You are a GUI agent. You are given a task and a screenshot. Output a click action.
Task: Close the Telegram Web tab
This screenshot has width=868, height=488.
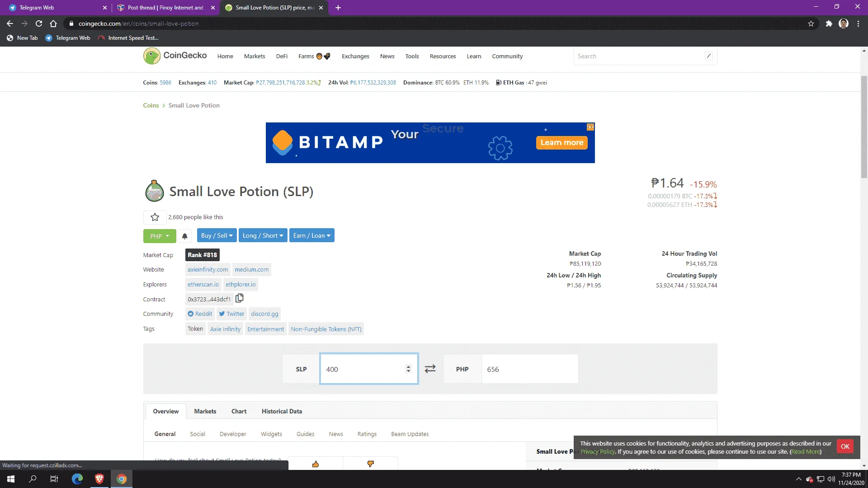coord(105,8)
